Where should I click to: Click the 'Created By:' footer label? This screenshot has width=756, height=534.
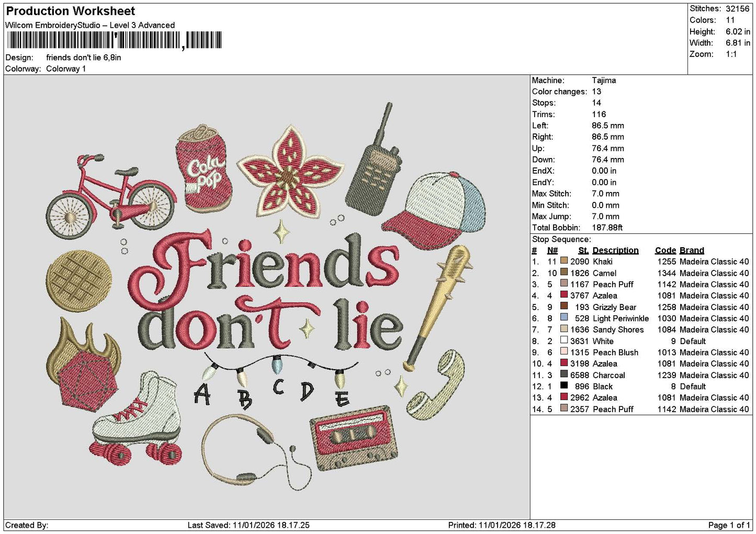click(x=27, y=525)
